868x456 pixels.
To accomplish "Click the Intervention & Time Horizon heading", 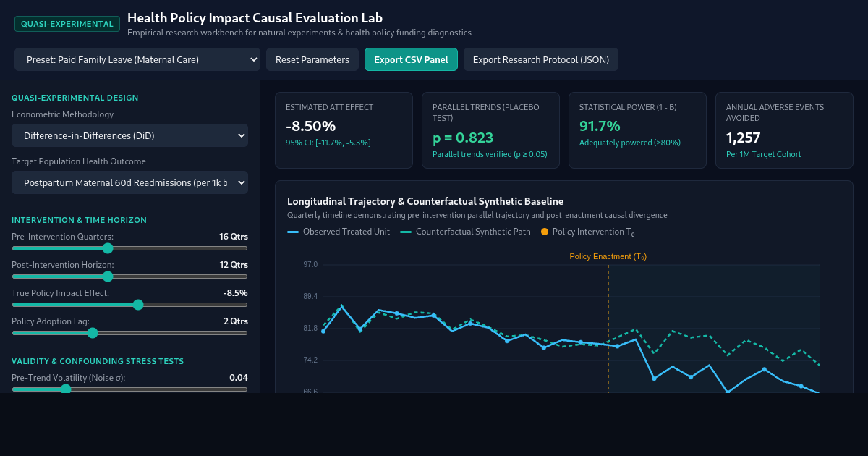I will coord(80,220).
